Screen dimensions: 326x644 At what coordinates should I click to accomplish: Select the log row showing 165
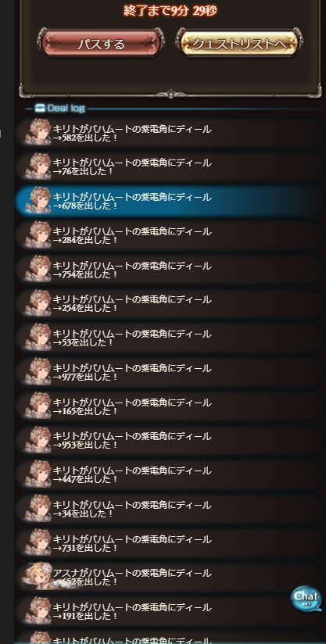(x=170, y=406)
